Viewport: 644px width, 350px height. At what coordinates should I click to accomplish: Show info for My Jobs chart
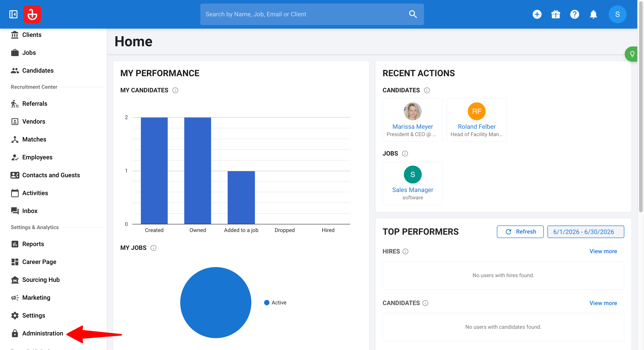tap(153, 248)
